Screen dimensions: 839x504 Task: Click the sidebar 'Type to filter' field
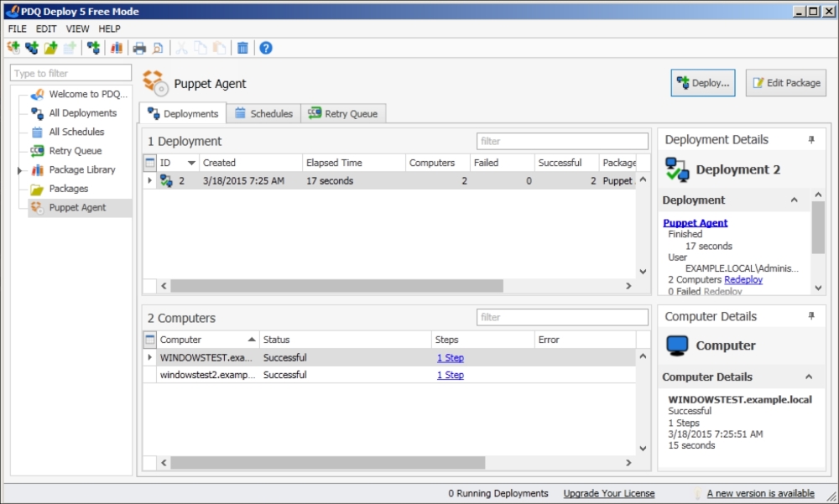click(70, 74)
